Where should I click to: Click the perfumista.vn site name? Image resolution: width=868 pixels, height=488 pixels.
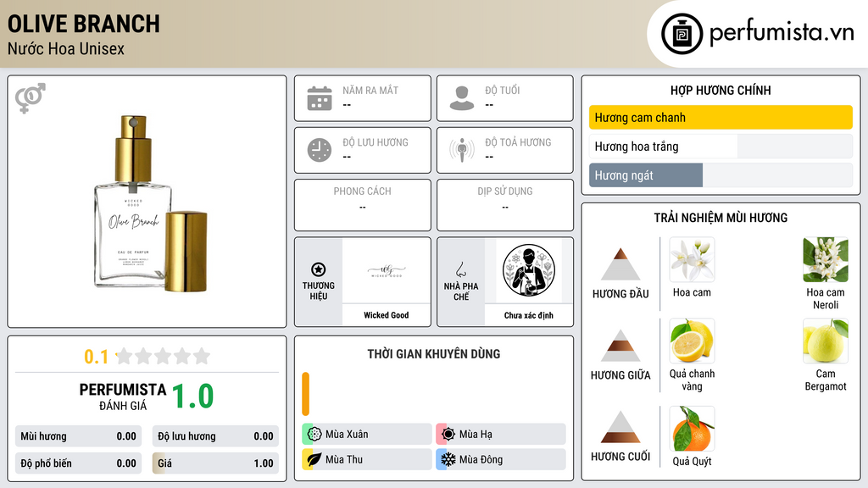click(782, 32)
